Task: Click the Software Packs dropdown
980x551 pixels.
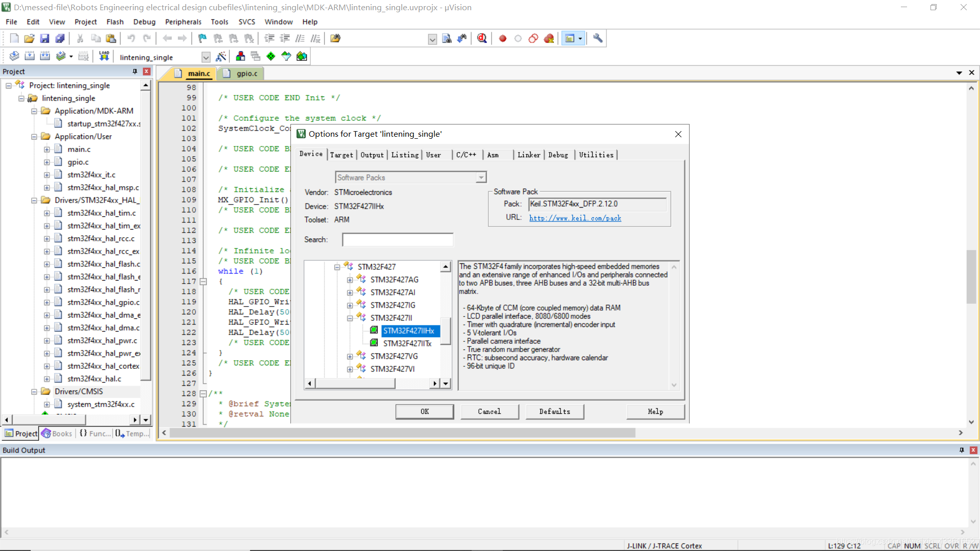Action: (410, 177)
